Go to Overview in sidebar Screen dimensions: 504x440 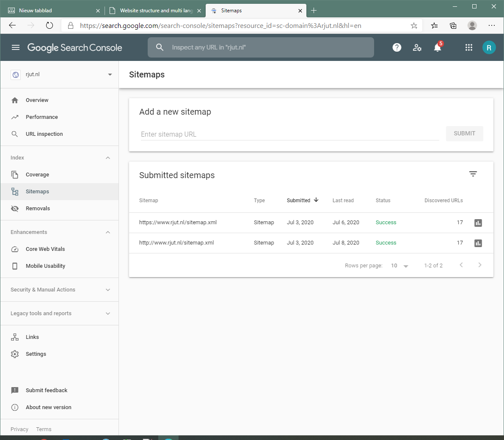coord(60,100)
